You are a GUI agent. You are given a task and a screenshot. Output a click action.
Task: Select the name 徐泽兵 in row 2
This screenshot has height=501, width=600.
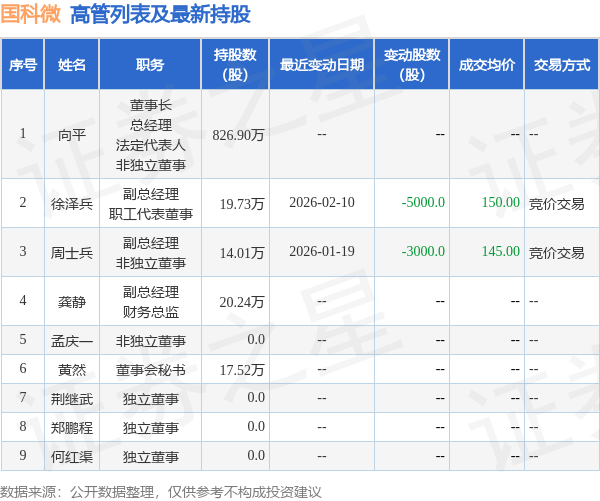[x=72, y=204]
